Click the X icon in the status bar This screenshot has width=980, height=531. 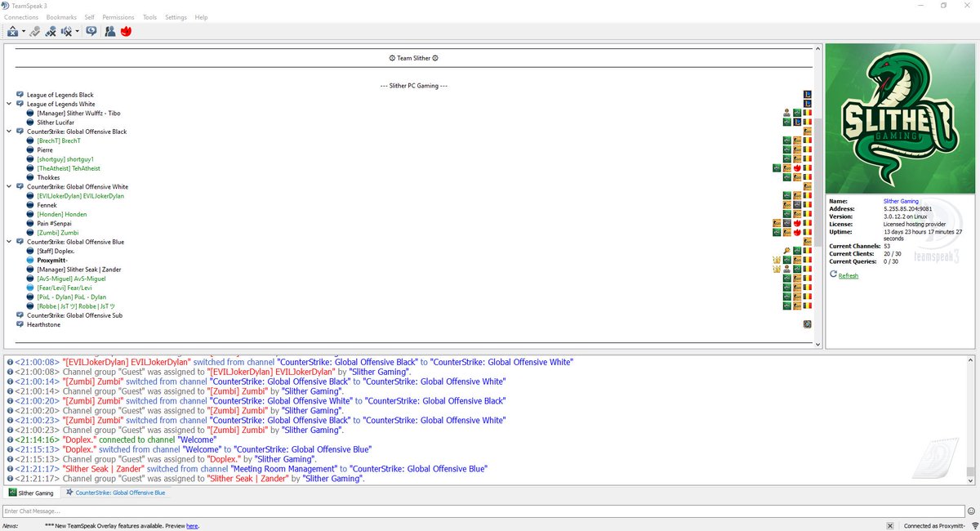pyautogui.click(x=890, y=526)
